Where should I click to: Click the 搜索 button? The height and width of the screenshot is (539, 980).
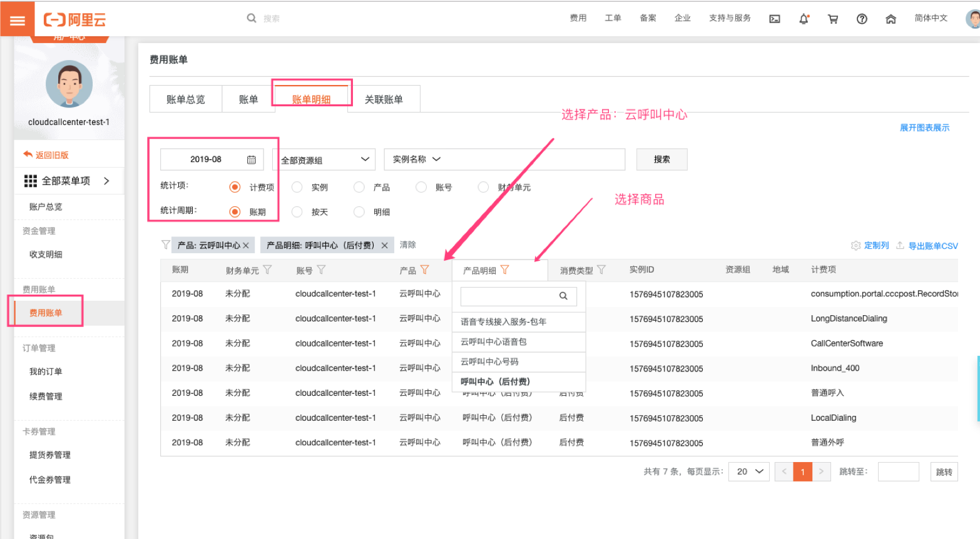661,159
